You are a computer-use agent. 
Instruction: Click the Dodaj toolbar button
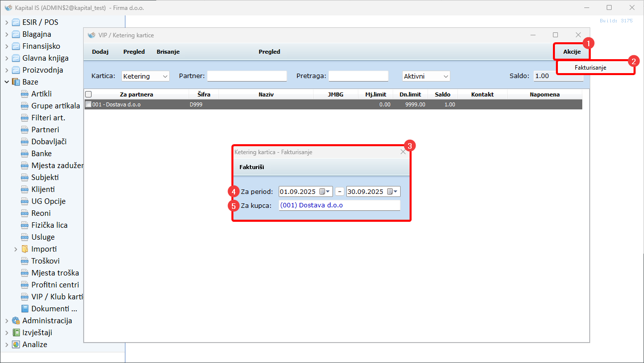point(100,52)
